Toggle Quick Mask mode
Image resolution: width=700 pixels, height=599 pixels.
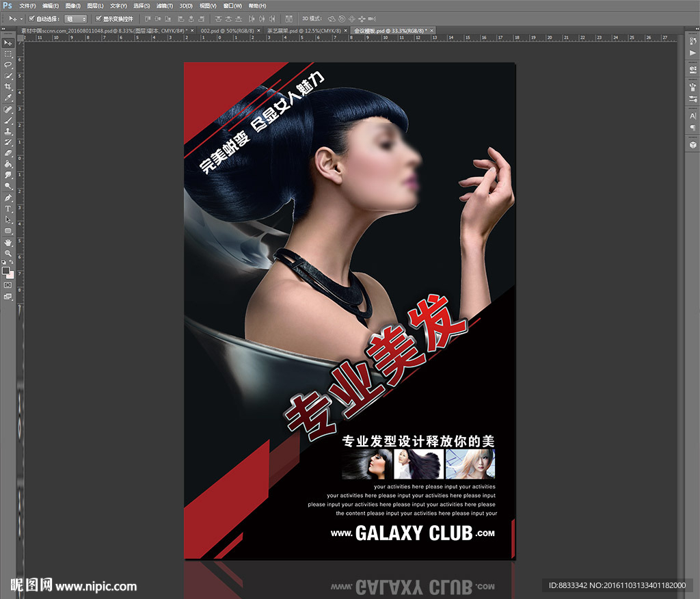point(8,285)
